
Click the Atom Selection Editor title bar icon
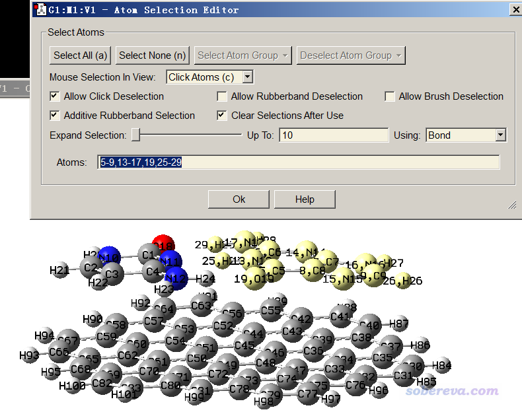tap(40, 9)
